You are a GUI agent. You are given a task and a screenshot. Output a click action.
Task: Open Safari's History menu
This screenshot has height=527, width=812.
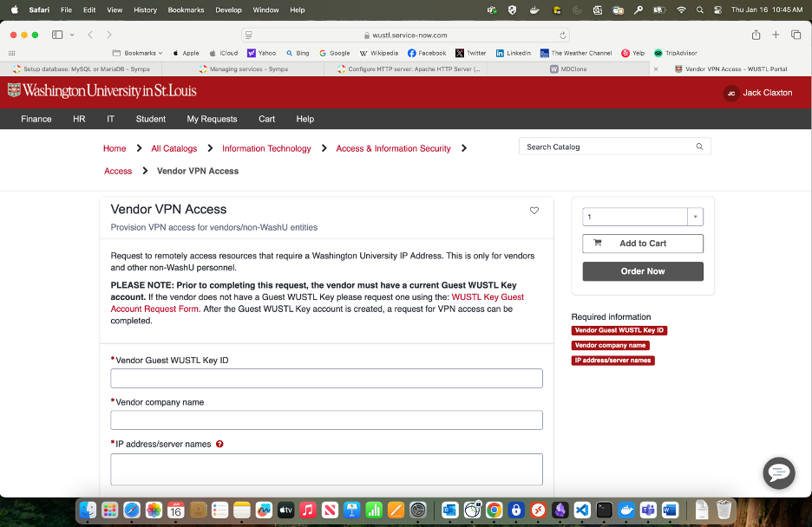(x=145, y=10)
